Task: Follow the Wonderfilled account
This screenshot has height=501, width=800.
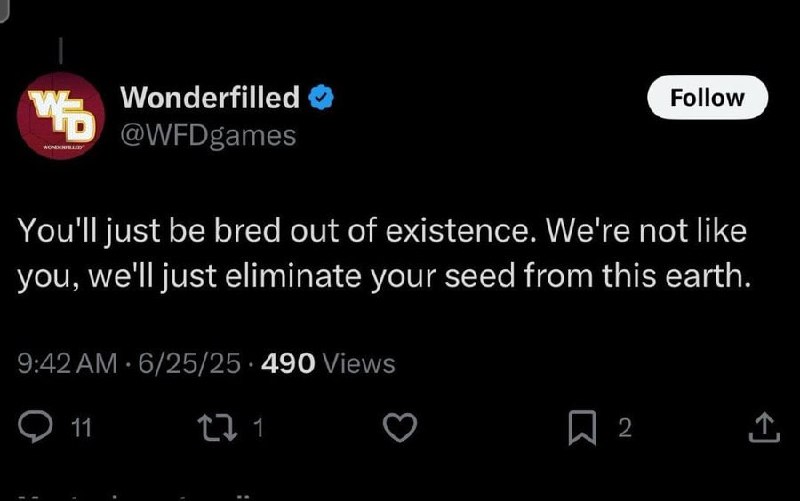Action: click(707, 97)
